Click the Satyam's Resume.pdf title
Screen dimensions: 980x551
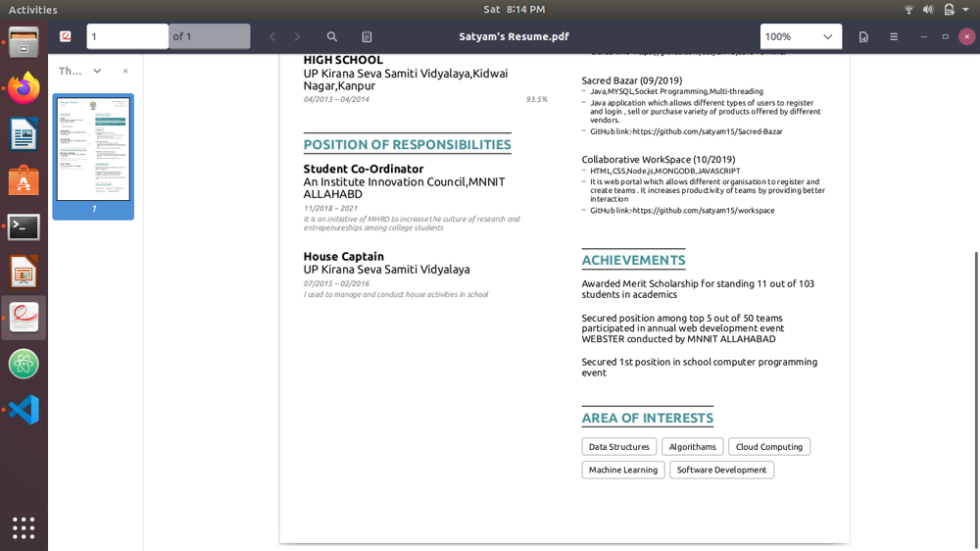[x=514, y=37]
